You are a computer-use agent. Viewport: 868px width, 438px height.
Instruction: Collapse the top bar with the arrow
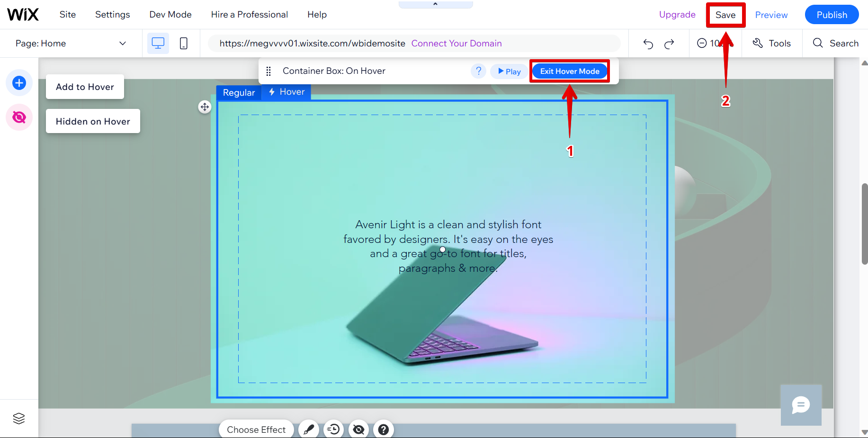pos(436,4)
